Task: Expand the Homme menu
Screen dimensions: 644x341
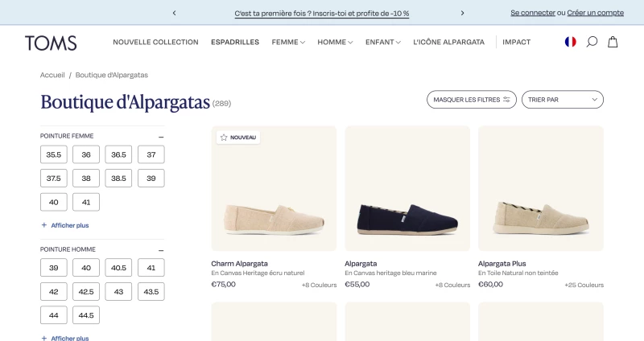Action: 335,42
